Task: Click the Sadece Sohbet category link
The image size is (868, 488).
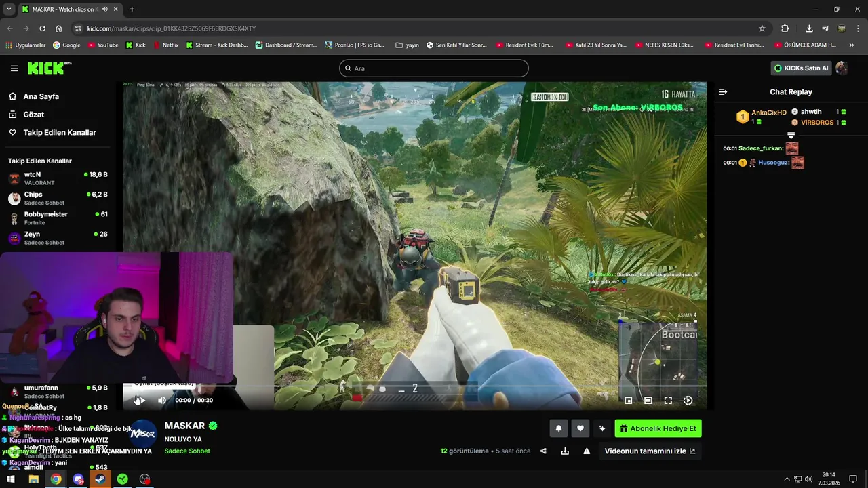Action: click(x=187, y=451)
